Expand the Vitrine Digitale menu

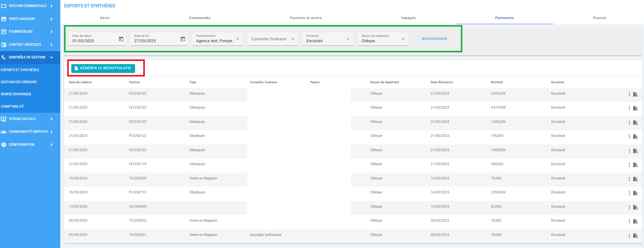[51, 119]
